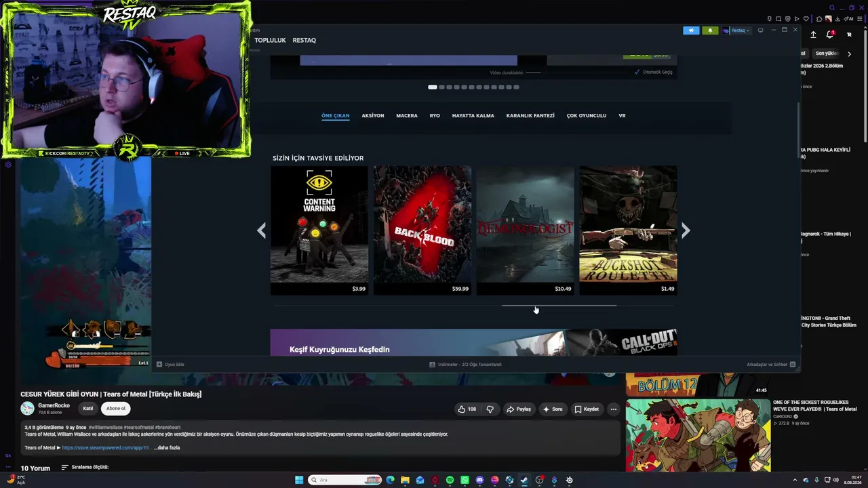Show next recommended games with right arrow
Image resolution: width=868 pixels, height=488 pixels.
[x=686, y=230]
